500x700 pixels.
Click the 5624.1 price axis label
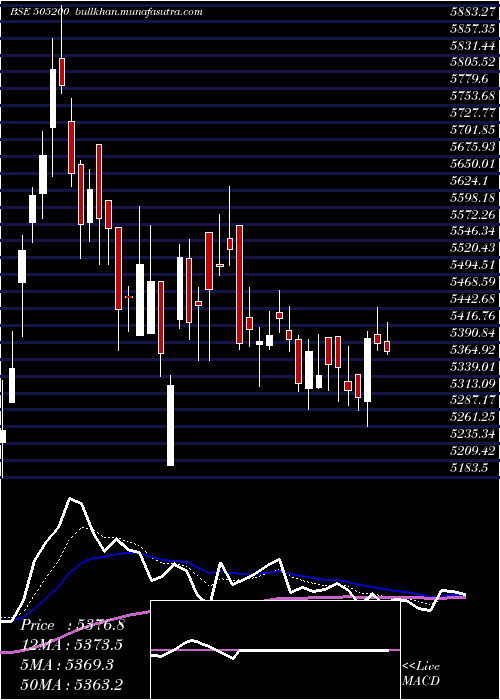(x=471, y=181)
